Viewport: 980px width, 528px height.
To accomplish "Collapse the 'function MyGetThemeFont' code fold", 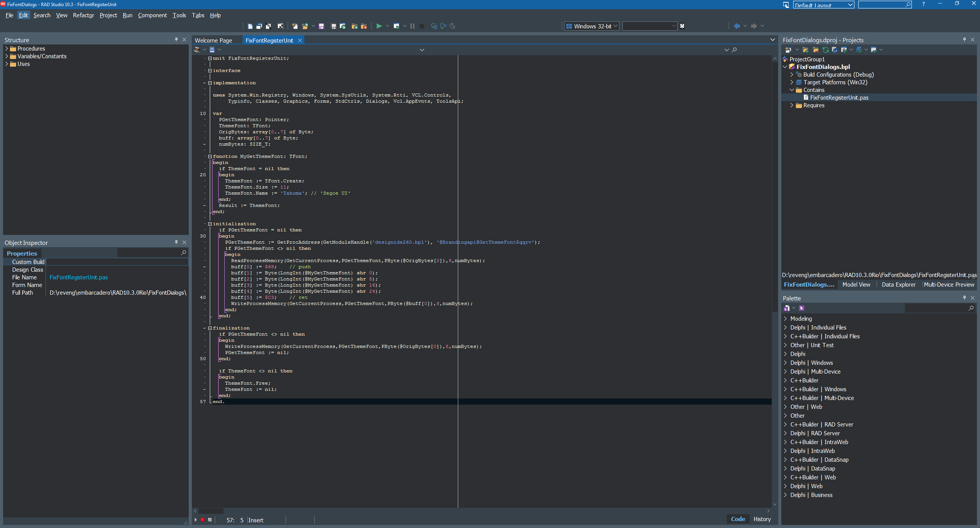I will (210, 156).
